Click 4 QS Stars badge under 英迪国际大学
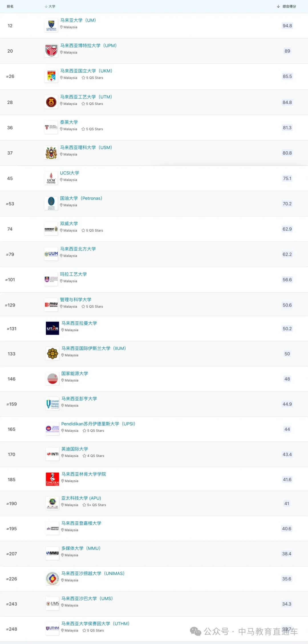Screen dimensions: 308x644 [94, 456]
